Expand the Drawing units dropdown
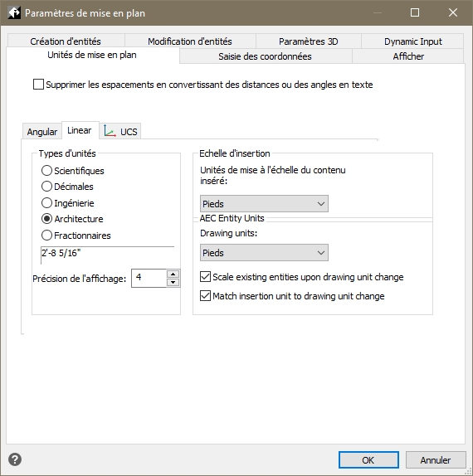 click(x=264, y=253)
